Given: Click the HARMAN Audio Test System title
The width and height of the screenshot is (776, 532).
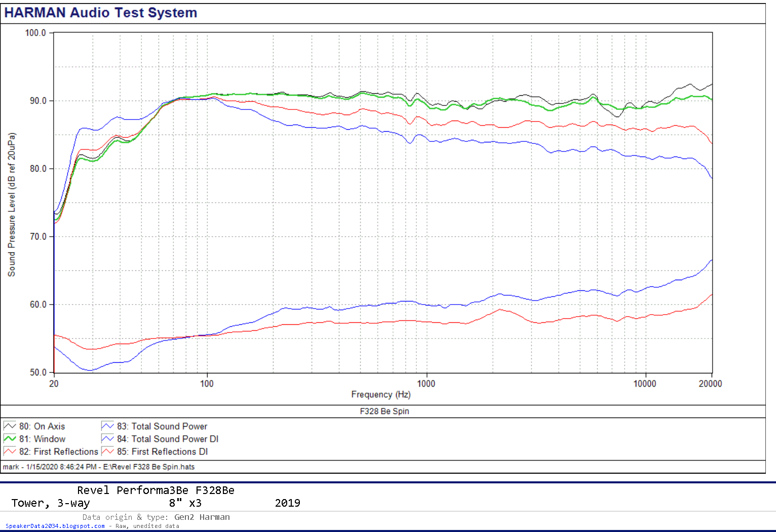Looking at the screenshot, I should (x=101, y=13).
